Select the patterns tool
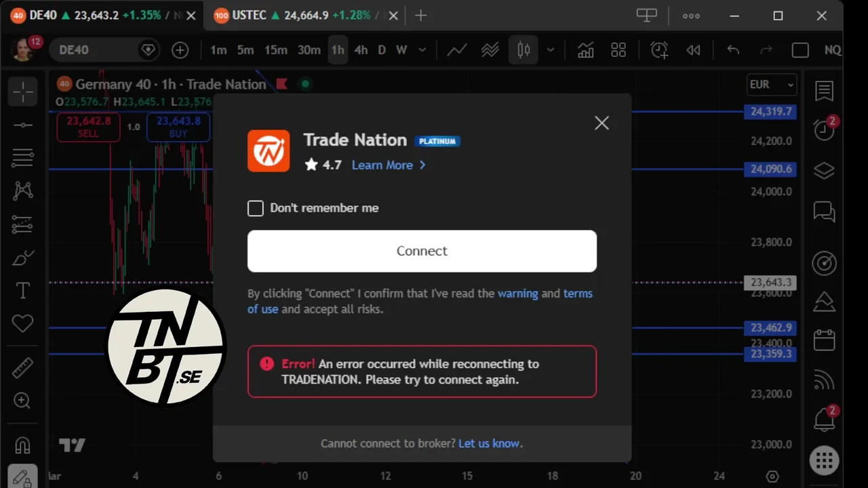The height and width of the screenshot is (488, 868). [x=22, y=190]
